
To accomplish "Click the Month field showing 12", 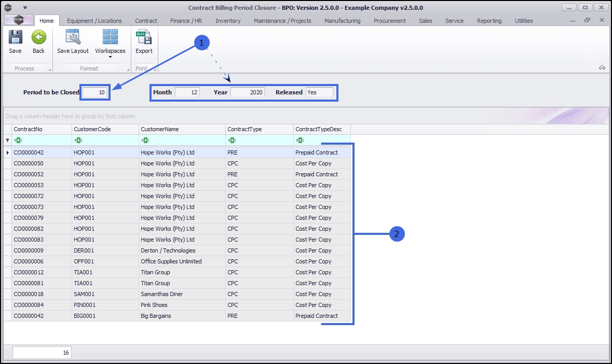I will click(x=187, y=92).
